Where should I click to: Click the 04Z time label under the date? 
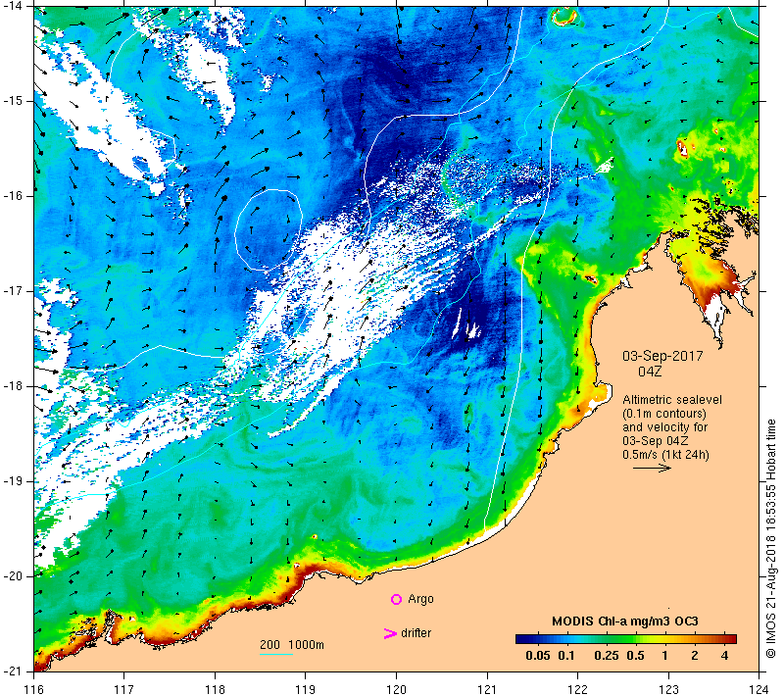[650, 372]
